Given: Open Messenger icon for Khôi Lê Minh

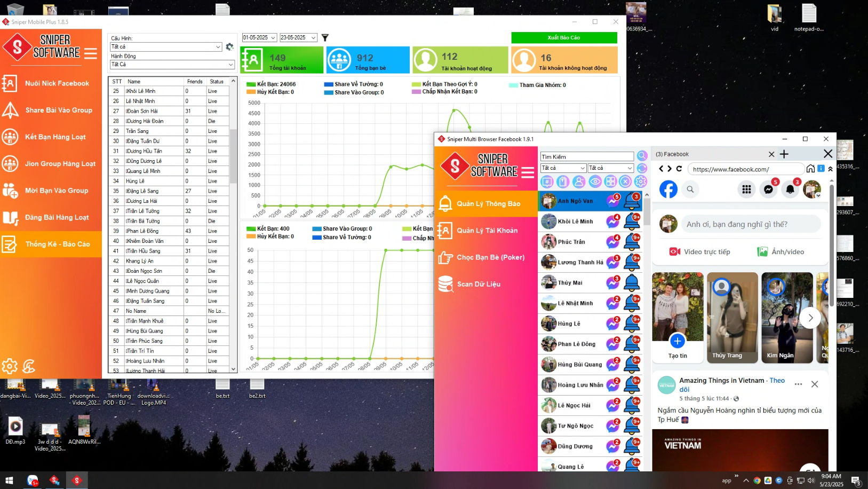Looking at the screenshot, I should tap(612, 222).
